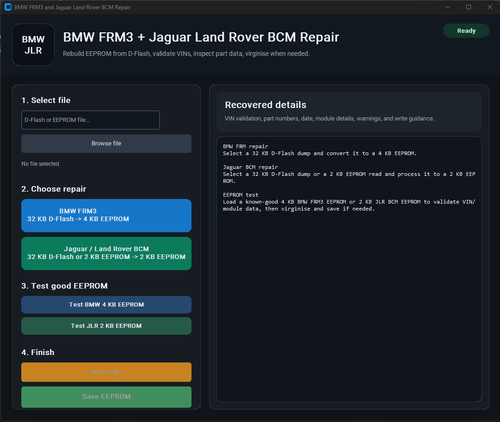Minimize the BCM Repair window
500x422 pixels.
pyautogui.click(x=448, y=7)
